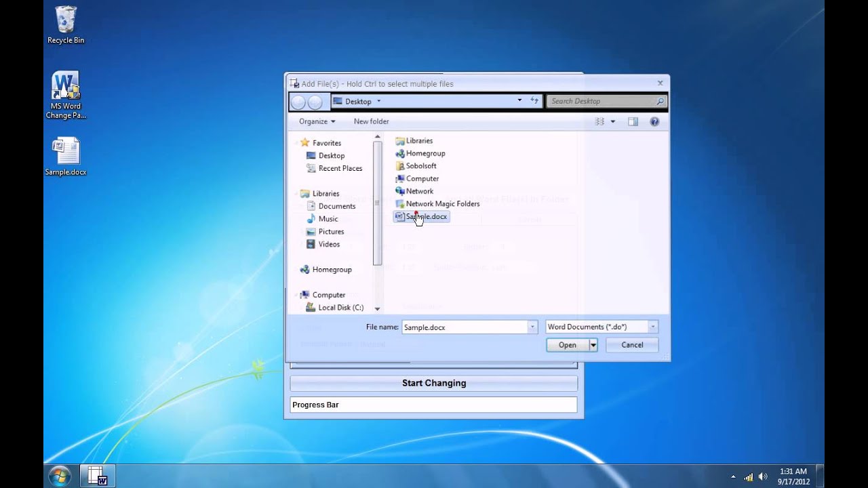
Task: Click the Start Changing button
Action: 434,384
